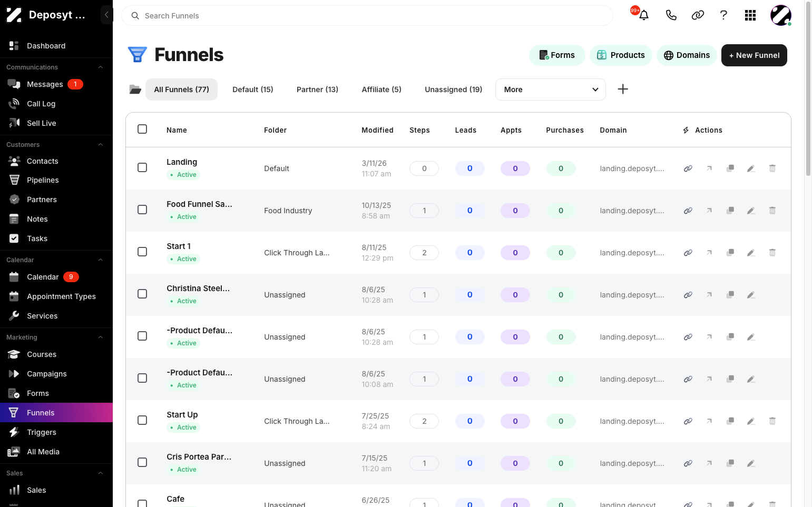
Task: Duplicate the Landing funnel
Action: tap(730, 168)
